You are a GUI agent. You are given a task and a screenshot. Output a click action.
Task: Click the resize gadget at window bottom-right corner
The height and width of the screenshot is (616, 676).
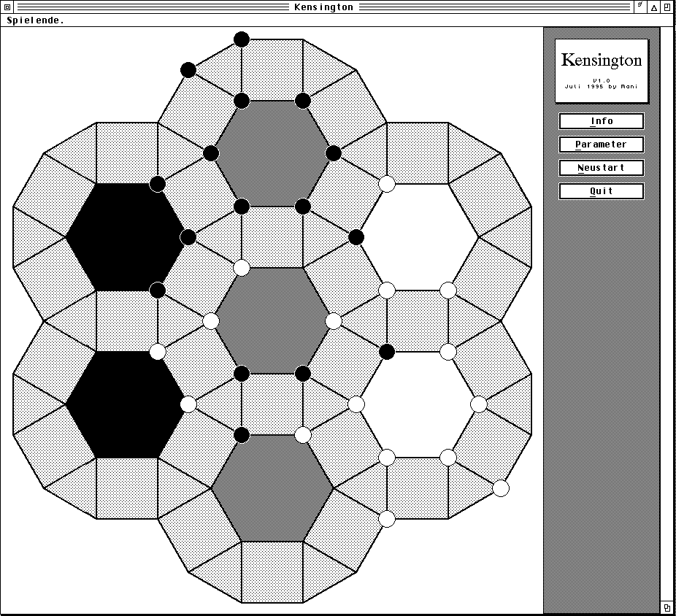coord(667,607)
